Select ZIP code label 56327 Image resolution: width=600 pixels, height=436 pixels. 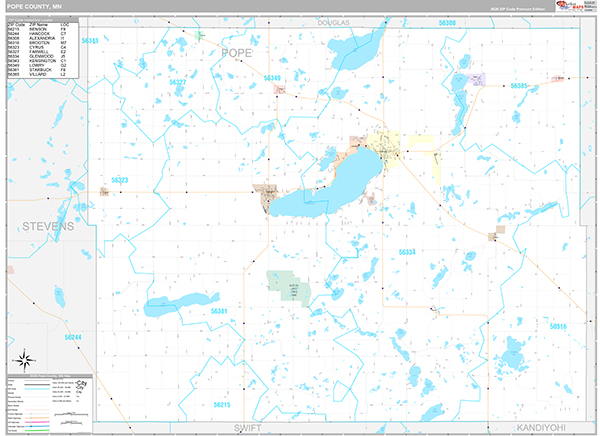tap(178, 82)
